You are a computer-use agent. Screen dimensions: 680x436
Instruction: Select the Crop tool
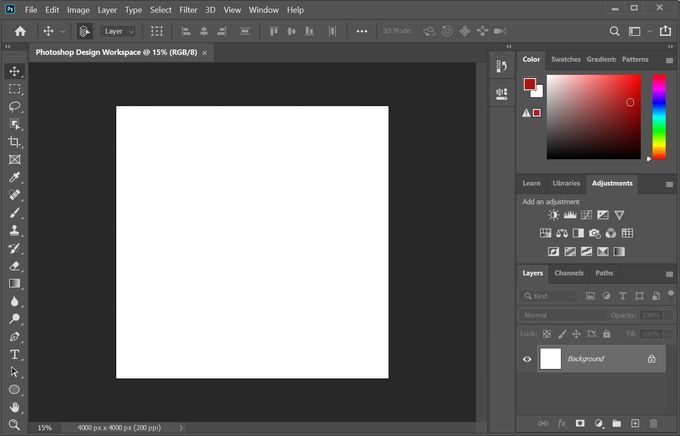[15, 142]
